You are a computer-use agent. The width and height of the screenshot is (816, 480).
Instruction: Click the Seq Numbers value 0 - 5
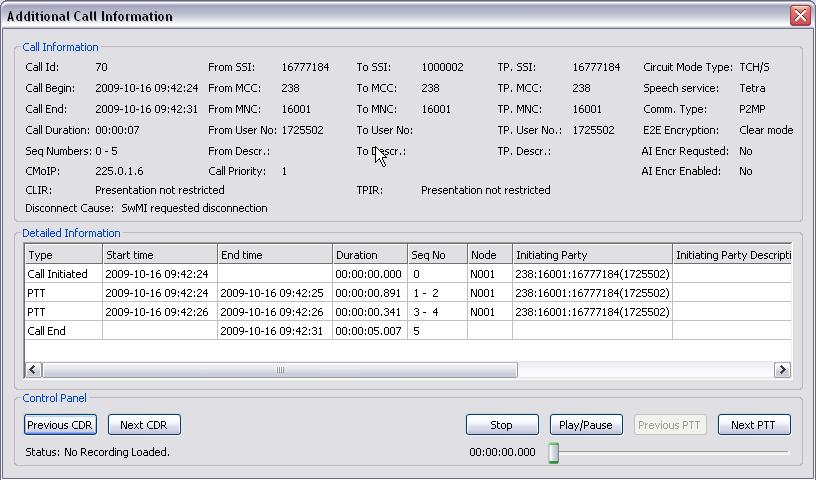click(x=106, y=151)
